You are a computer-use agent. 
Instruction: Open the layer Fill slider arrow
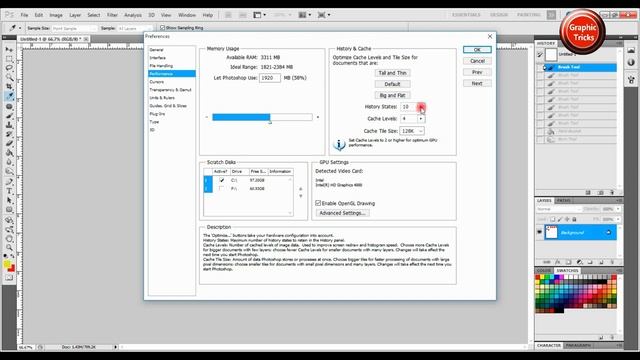[x=618, y=219]
